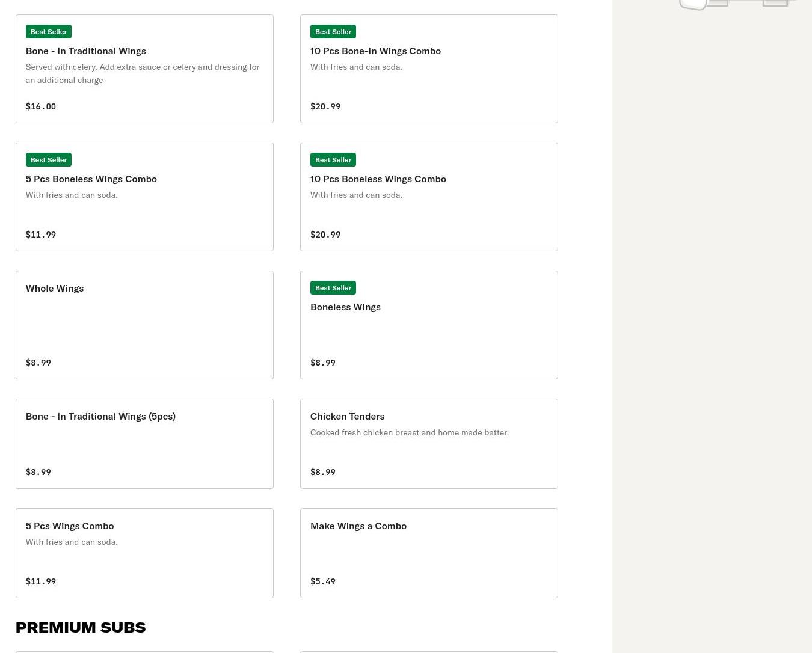Choose the 5 Pcs Wings Combo card
Screen dimensions: 812x653
(x=144, y=553)
